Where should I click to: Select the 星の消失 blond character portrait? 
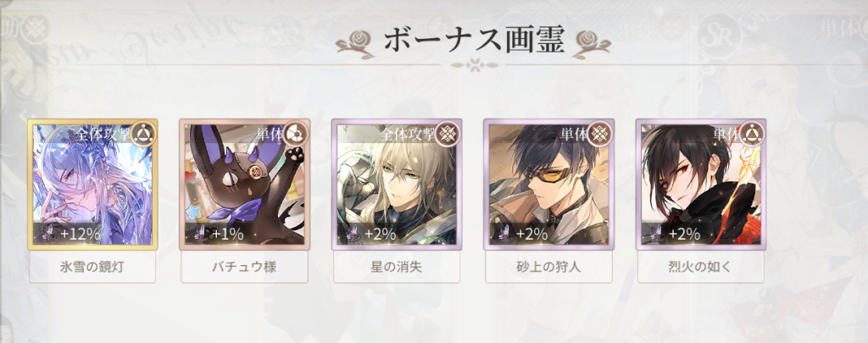point(397,185)
